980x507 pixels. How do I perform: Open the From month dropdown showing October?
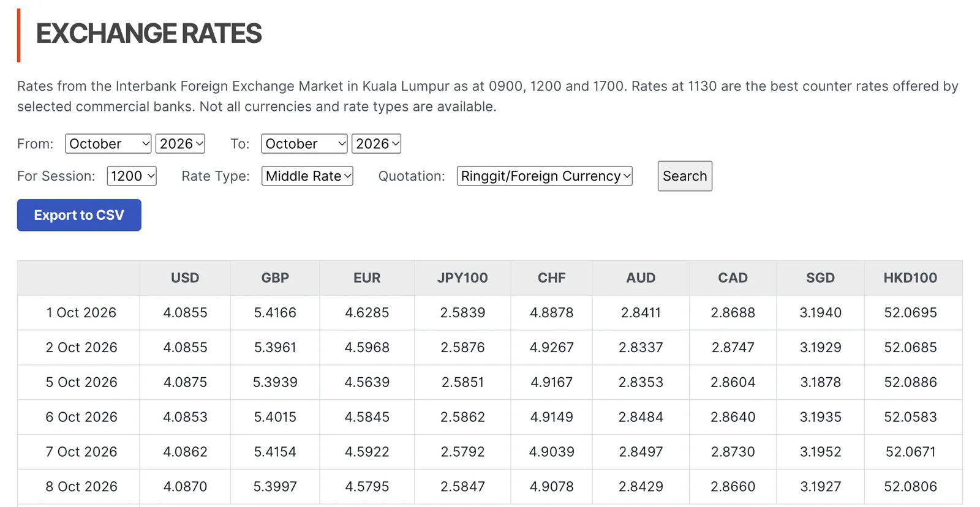(x=108, y=144)
